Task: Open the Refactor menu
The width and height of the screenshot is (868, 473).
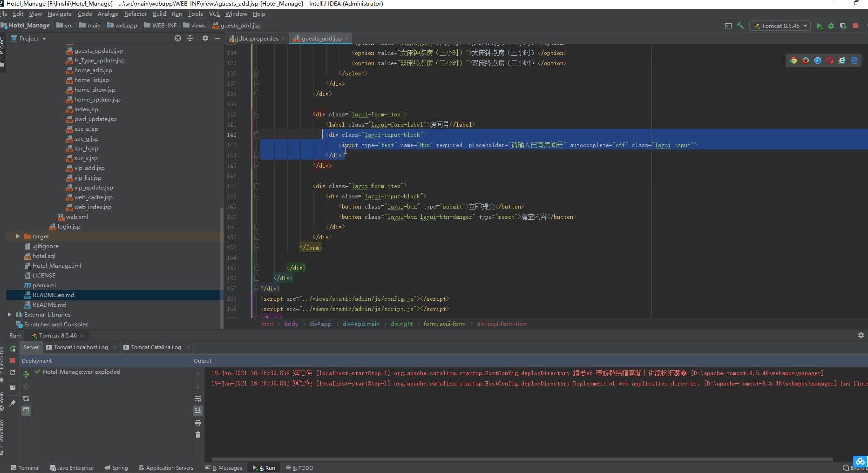Action: pos(136,14)
